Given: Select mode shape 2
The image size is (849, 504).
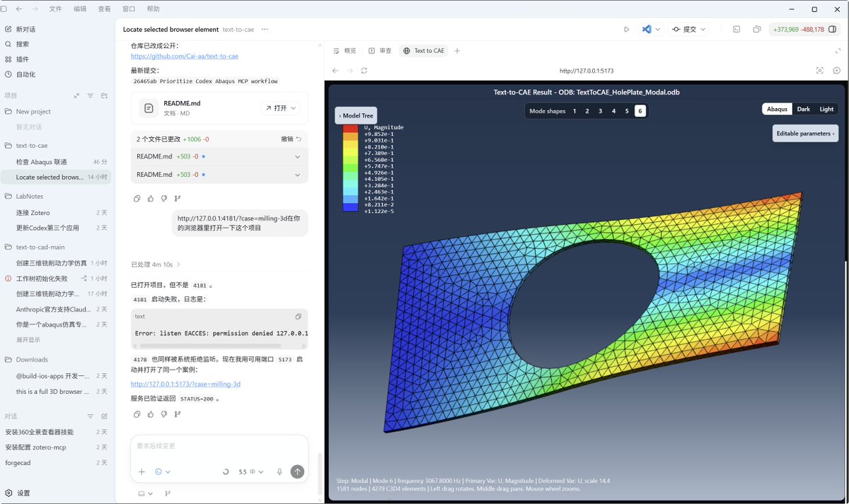Looking at the screenshot, I should point(587,111).
